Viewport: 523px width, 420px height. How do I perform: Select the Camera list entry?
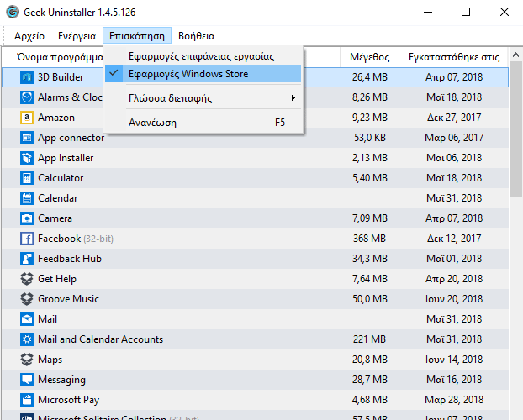[256, 218]
